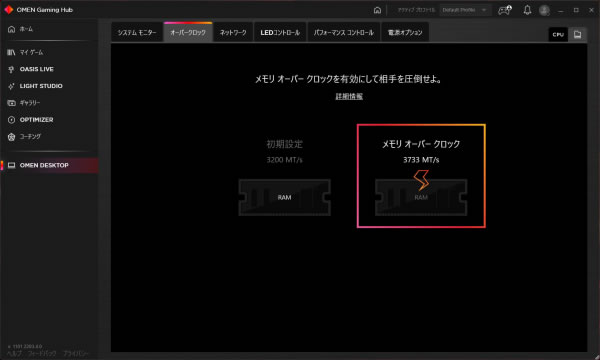Maximize the OMEN Gaming Hub window
This screenshot has height=360, width=600.
[576, 10]
